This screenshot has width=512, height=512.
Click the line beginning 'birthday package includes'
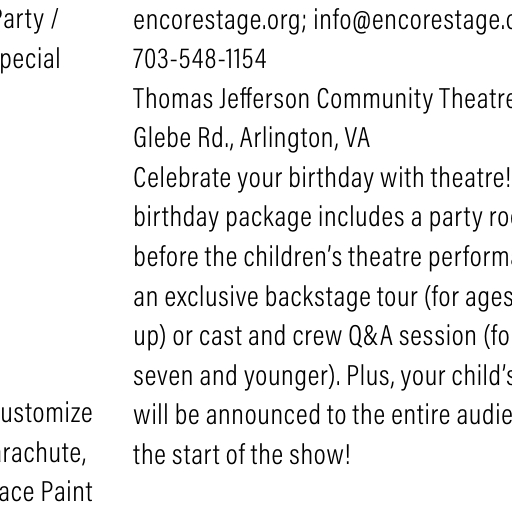pos(323,218)
